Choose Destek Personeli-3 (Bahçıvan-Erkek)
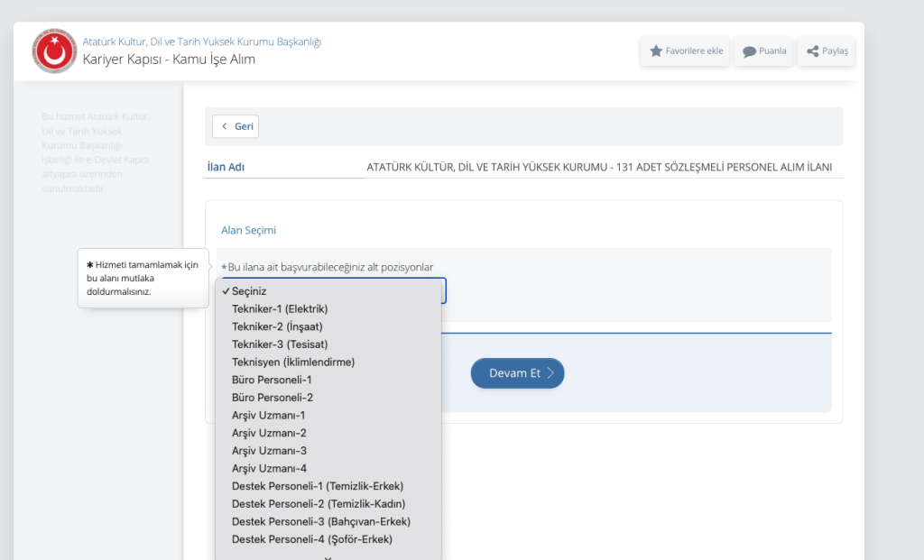924x560 pixels. click(x=320, y=522)
